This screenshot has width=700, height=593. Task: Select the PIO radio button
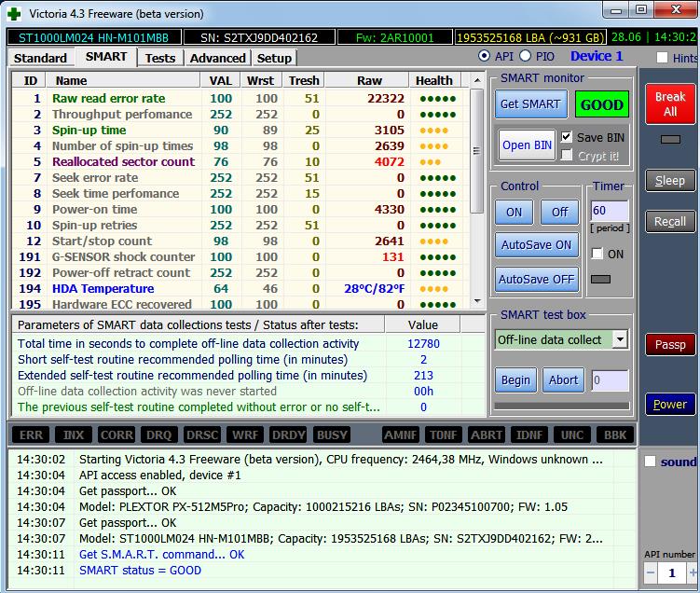pos(525,56)
